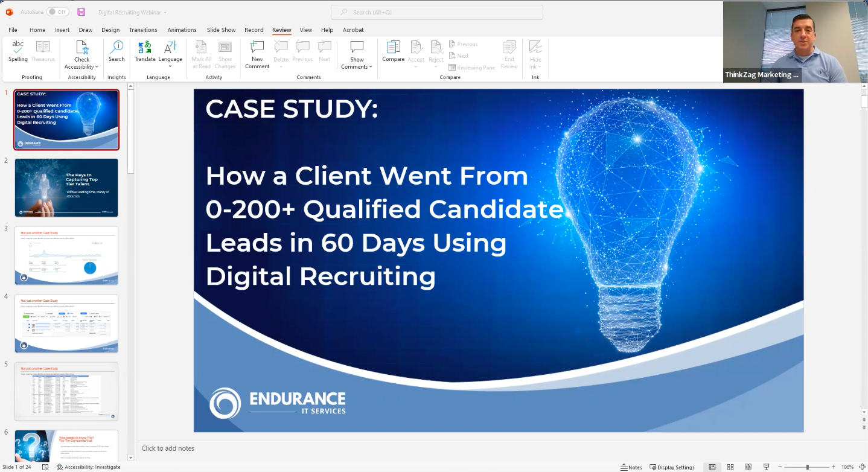Screen dimensions: 868x472
Task: Go to Previous comment in Comments group
Action: pos(302,51)
